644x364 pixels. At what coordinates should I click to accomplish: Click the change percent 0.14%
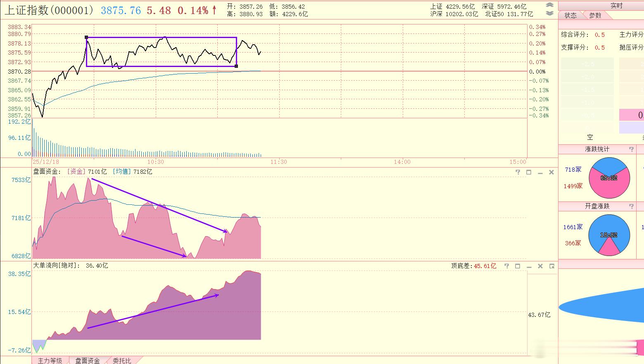point(193,11)
